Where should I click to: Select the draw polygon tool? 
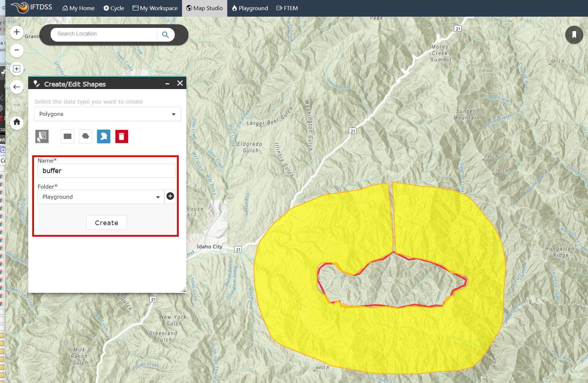click(85, 136)
